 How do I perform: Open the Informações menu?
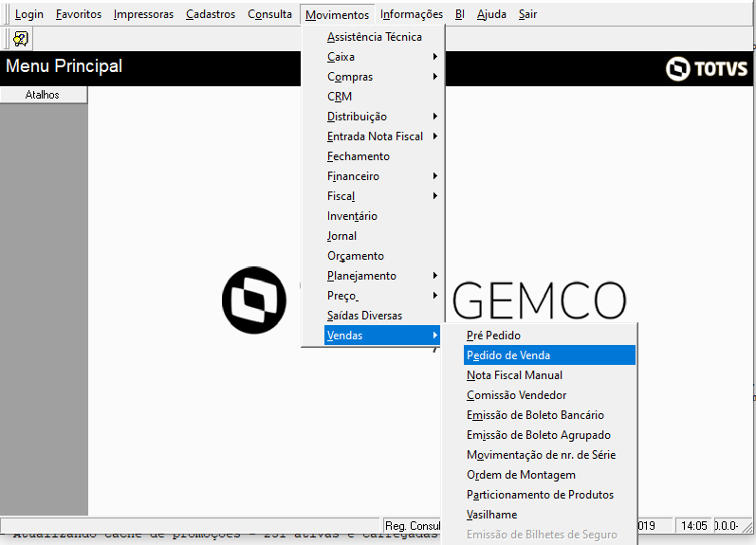tap(412, 14)
